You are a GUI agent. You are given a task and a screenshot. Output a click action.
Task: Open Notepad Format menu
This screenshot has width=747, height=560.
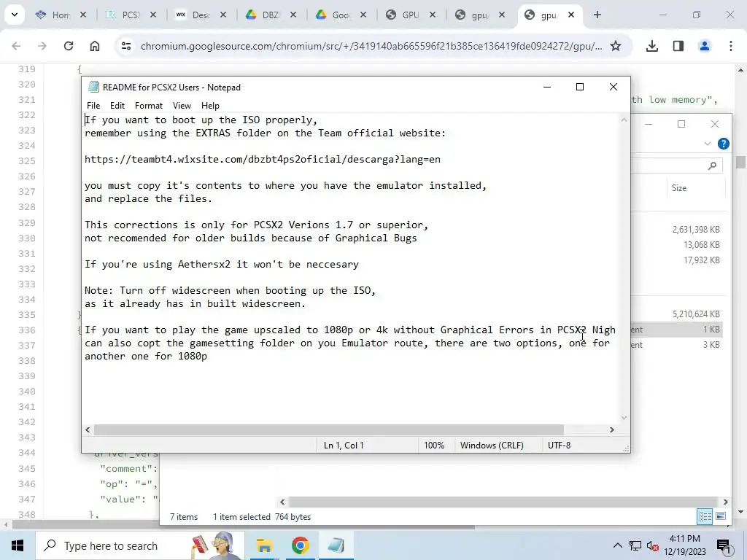point(149,106)
